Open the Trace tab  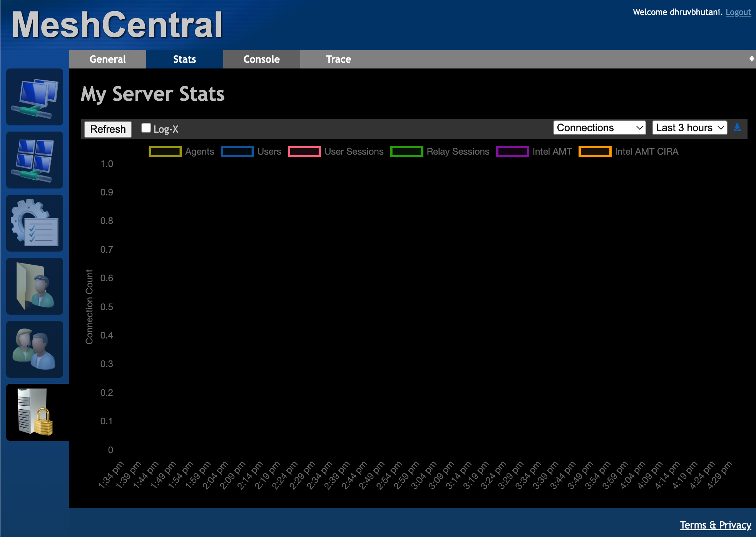(339, 59)
